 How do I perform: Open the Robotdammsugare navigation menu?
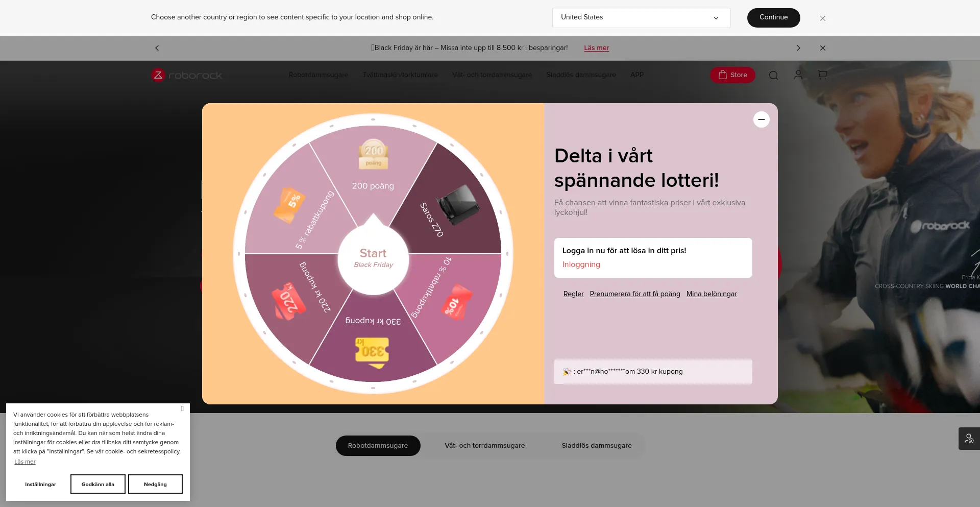318,75
